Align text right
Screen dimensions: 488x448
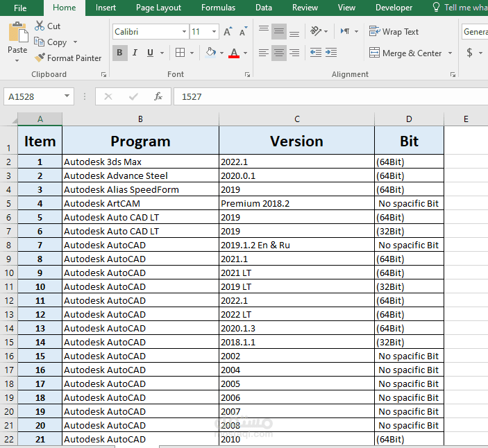[294, 53]
